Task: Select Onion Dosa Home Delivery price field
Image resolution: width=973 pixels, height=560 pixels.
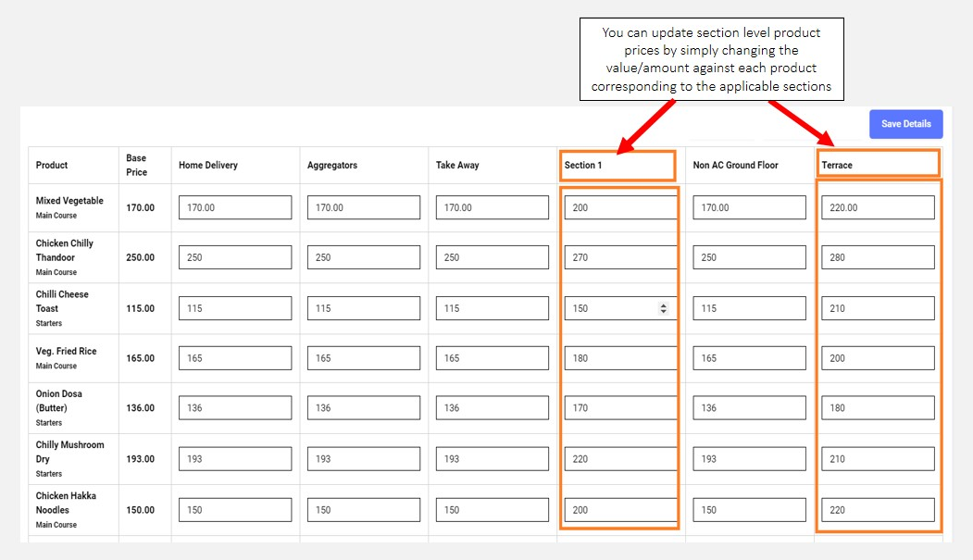Action: 235,408
